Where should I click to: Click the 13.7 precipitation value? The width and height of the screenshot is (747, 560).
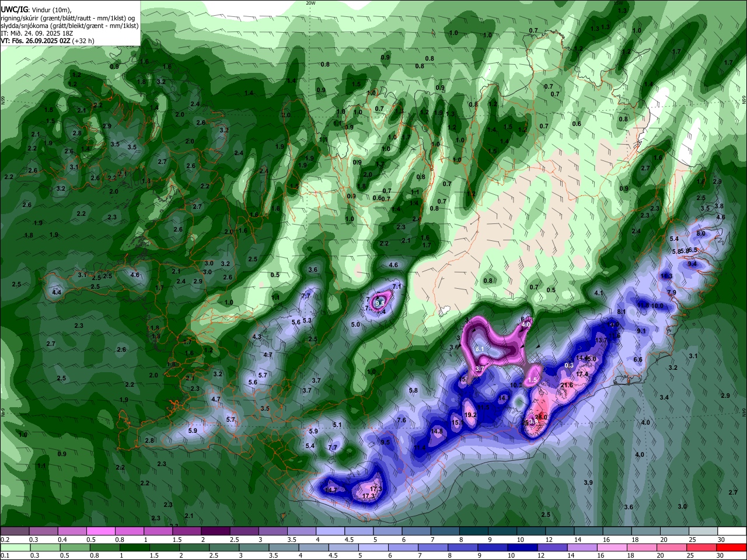[601, 340]
